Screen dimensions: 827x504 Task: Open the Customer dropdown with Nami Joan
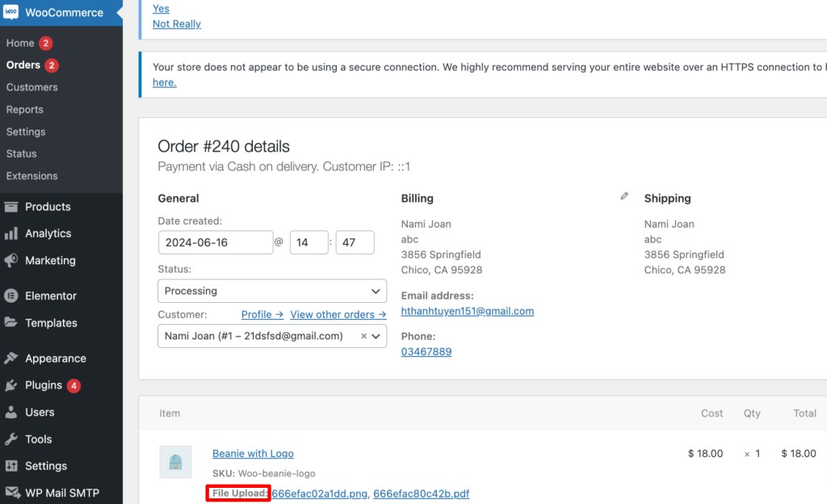[x=272, y=336]
